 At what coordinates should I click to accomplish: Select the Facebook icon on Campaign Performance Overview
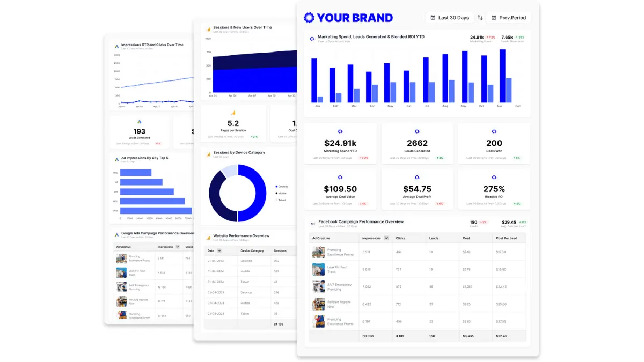[313, 223]
